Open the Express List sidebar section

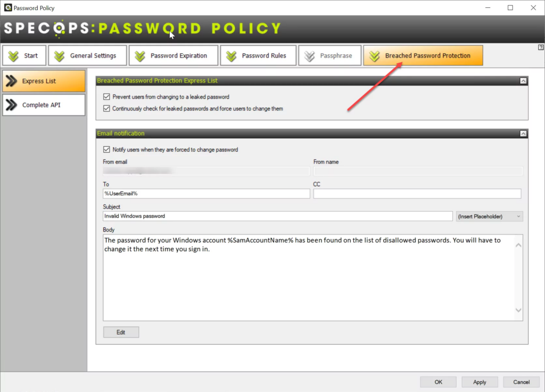[44, 81]
